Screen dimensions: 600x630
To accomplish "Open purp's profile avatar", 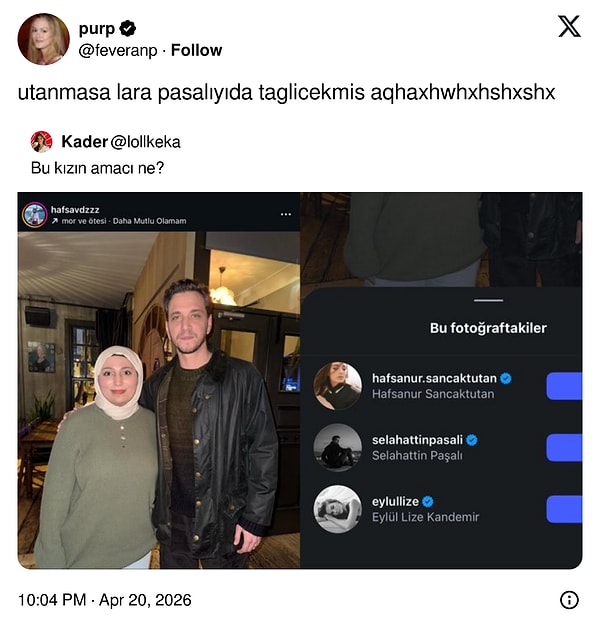I will pyautogui.click(x=43, y=39).
